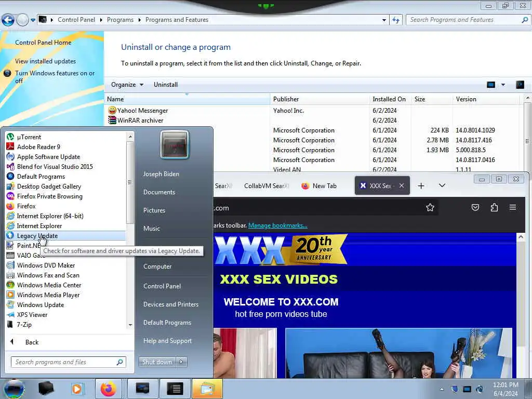Viewport: 532px width, 399px height.
Task: Bookmark page with Firefox star icon
Action: 430,207
